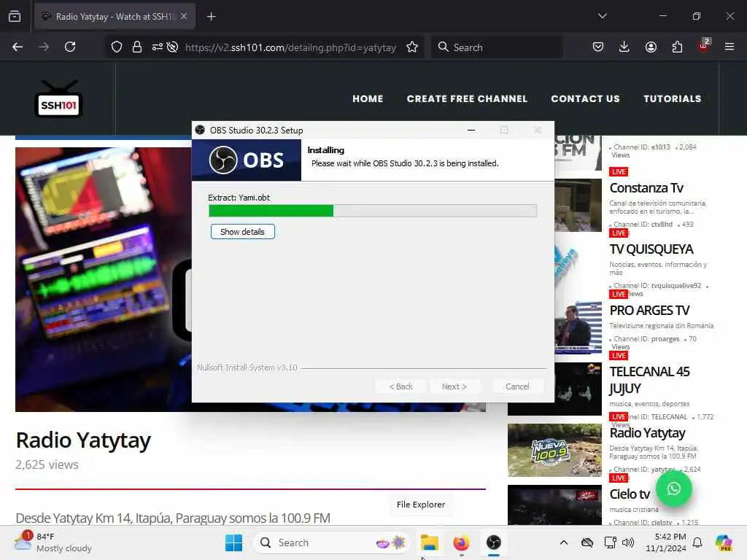The width and height of the screenshot is (747, 560).
Task: Click the Back button in OBS Setup
Action: [x=400, y=386]
